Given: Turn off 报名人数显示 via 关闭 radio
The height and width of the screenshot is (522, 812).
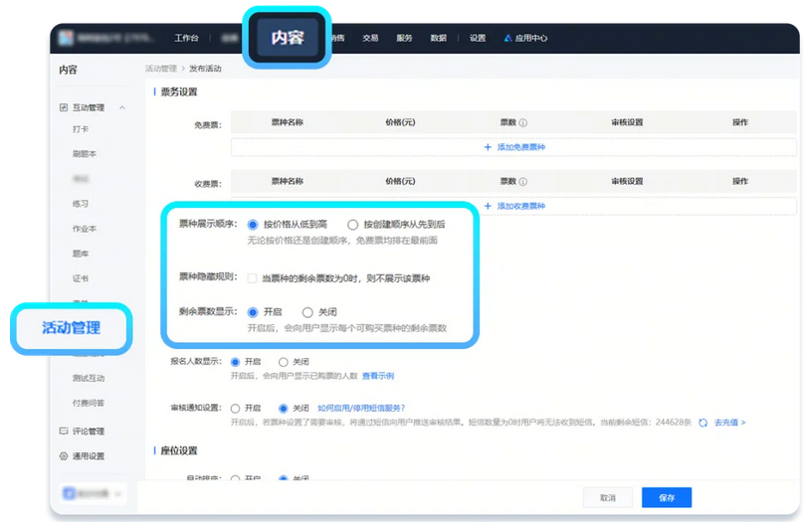Looking at the screenshot, I should [x=284, y=362].
